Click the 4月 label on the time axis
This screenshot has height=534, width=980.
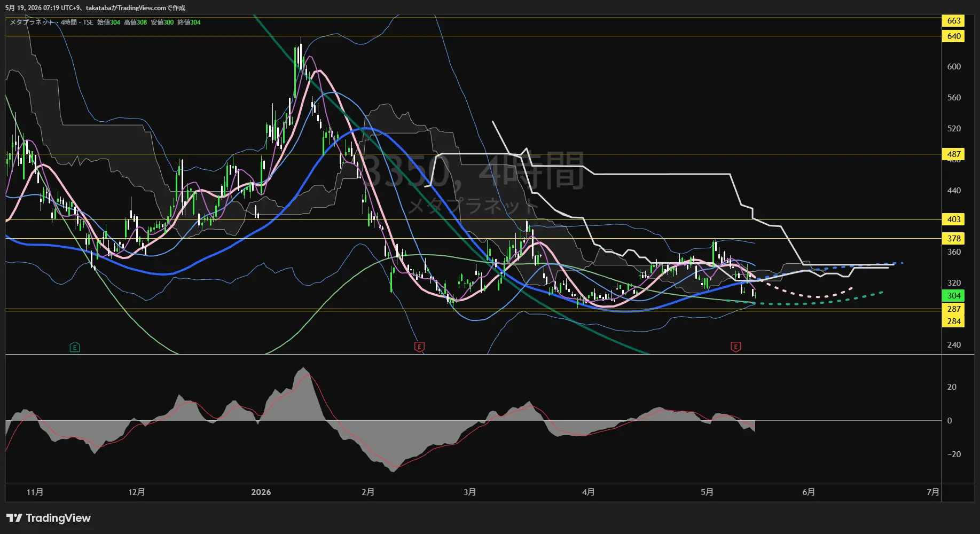tap(588, 492)
